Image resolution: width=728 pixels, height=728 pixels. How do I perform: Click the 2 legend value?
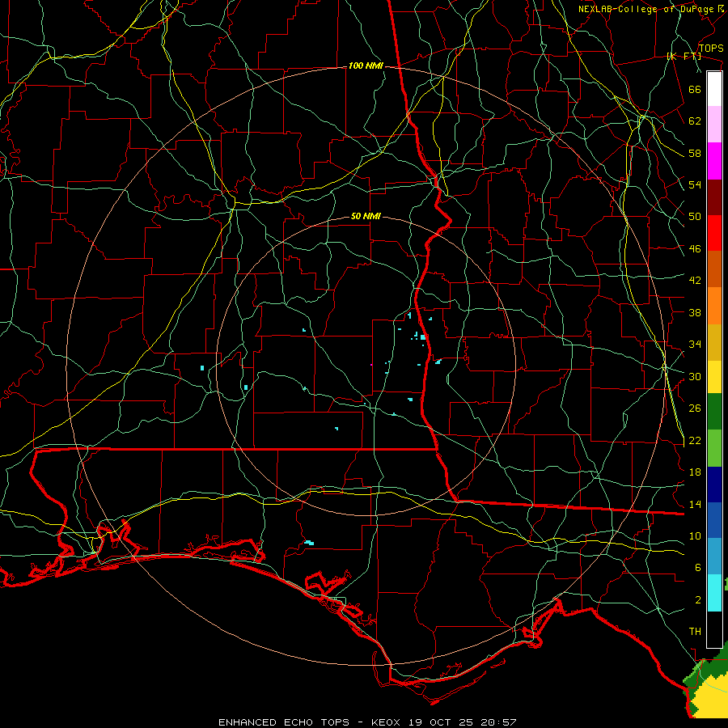697,600
